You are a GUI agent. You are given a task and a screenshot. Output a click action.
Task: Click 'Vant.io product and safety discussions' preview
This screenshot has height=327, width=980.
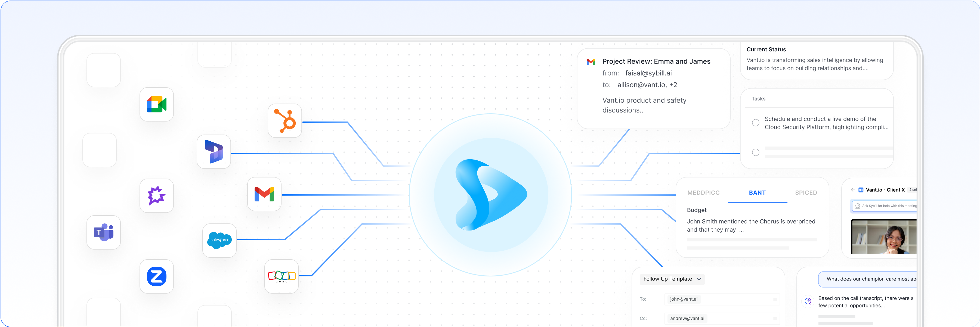click(x=644, y=105)
